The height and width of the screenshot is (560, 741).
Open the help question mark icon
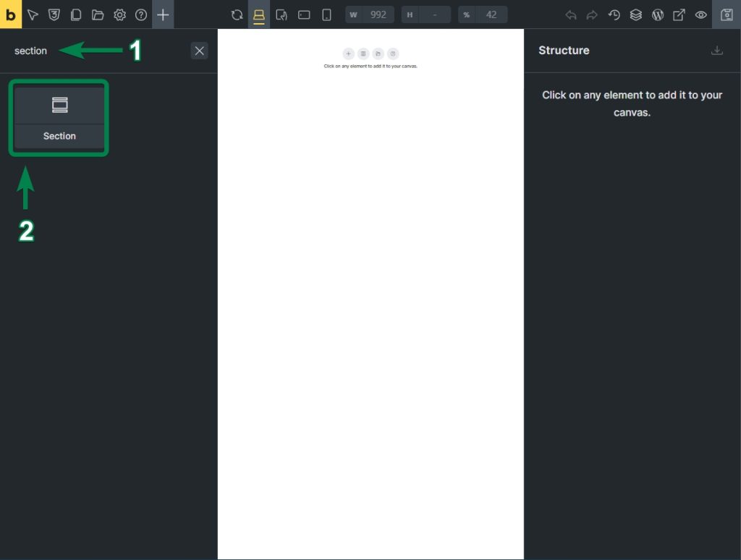click(141, 14)
